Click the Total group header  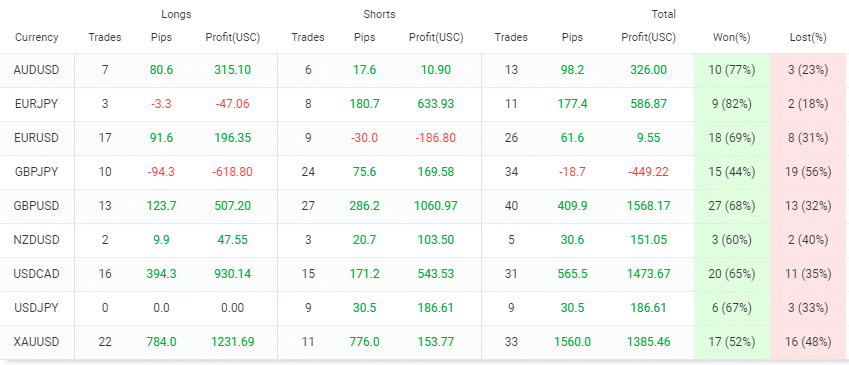(663, 15)
